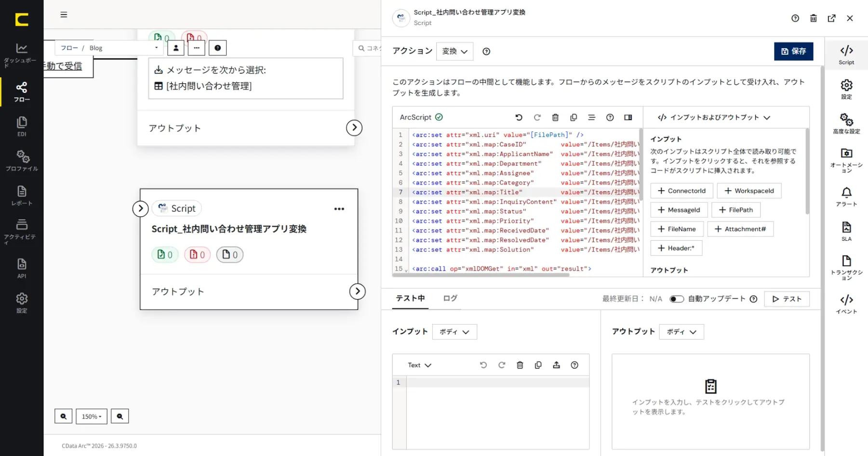This screenshot has width=868, height=456.
Task: Open the 150% zoom level dropdown
Action: [x=92, y=417]
